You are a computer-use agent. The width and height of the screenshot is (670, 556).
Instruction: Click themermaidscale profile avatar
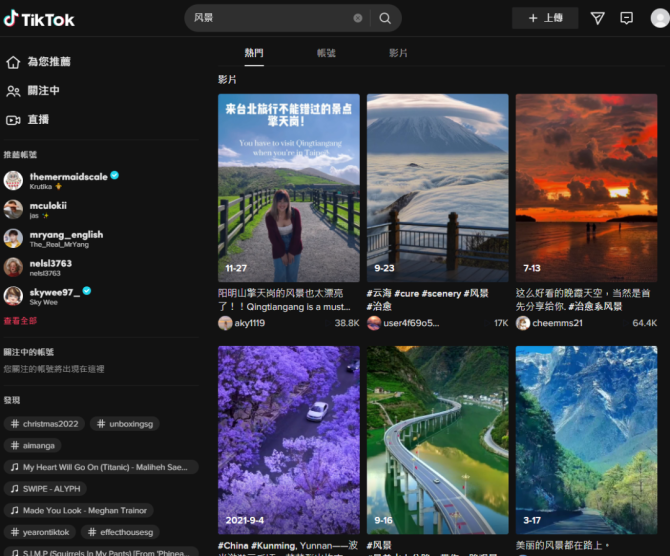13,180
